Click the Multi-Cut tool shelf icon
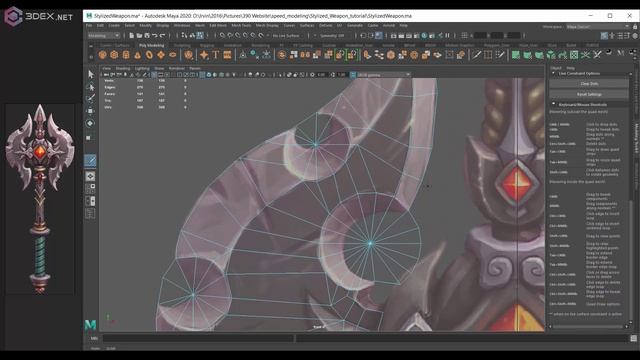The height and width of the screenshot is (360, 640). 476,55
